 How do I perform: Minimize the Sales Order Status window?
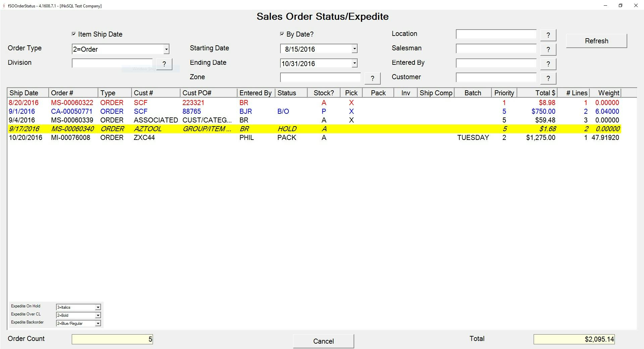tap(605, 6)
